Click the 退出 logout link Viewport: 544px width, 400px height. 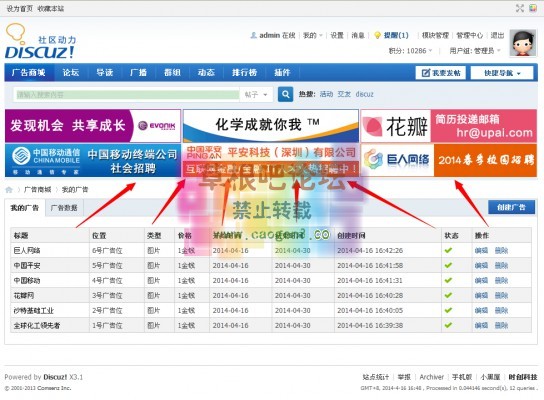pyautogui.click(x=497, y=35)
